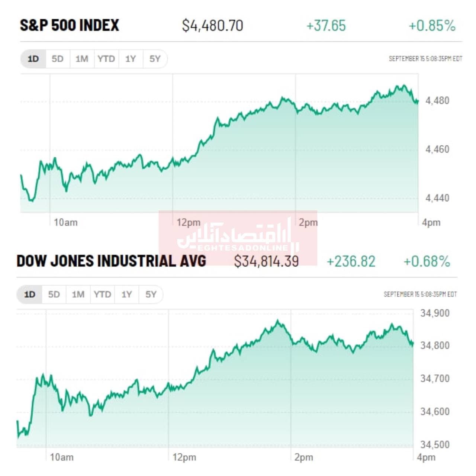Click Dow Jones percent change +0.68%

point(427,261)
